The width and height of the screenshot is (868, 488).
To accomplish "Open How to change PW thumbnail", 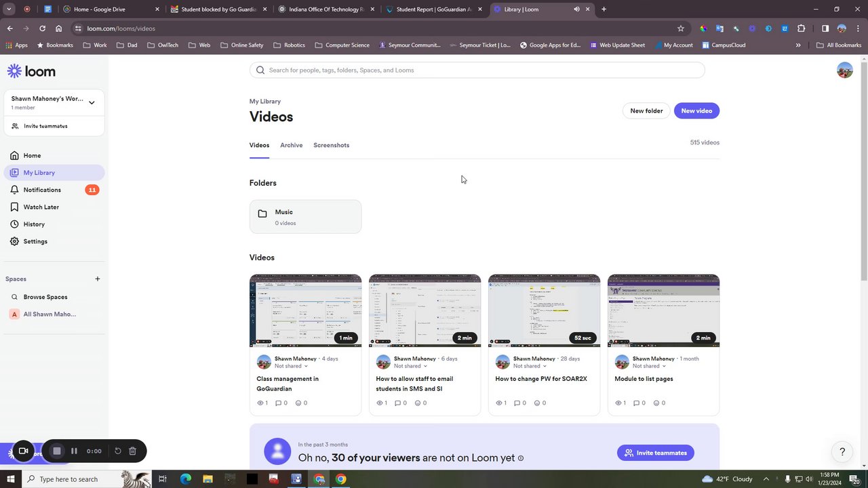I will 544,310.
